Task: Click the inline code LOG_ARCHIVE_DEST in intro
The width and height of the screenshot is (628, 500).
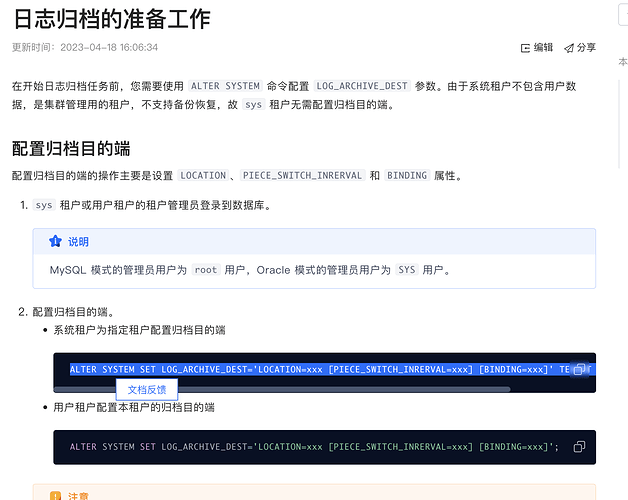Action: 362,86
